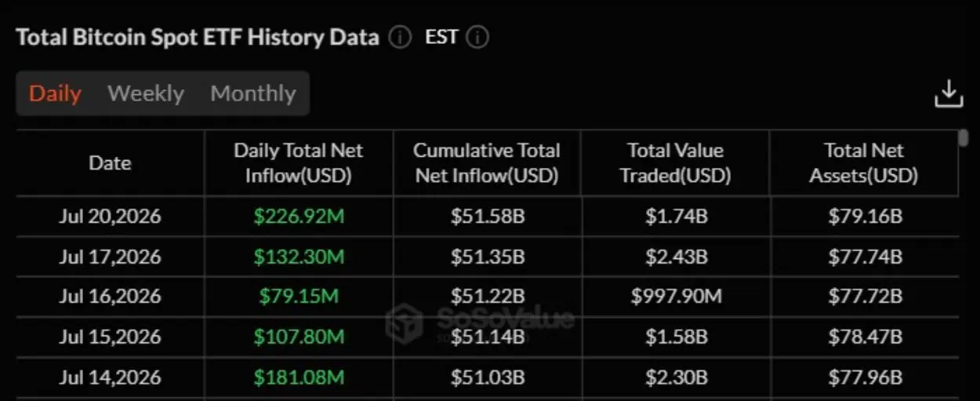Click Total Net Assets column header
Image resolution: width=980 pixels, height=401 pixels.
[x=864, y=162]
